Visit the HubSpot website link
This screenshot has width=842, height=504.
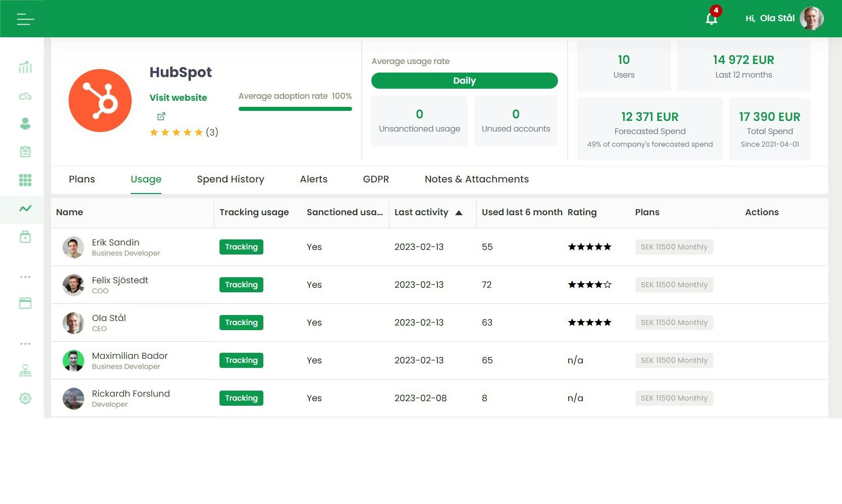coord(178,98)
